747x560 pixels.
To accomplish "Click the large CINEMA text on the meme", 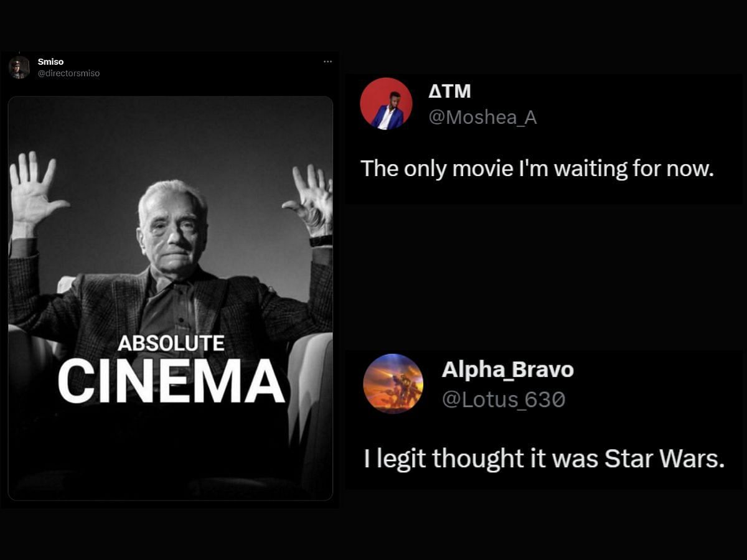I will 171,381.
